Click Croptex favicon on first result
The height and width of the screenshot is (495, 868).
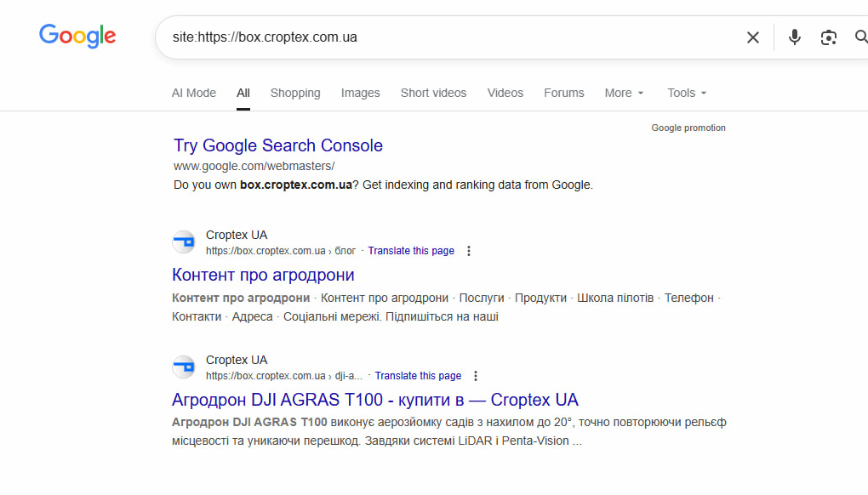pos(184,242)
